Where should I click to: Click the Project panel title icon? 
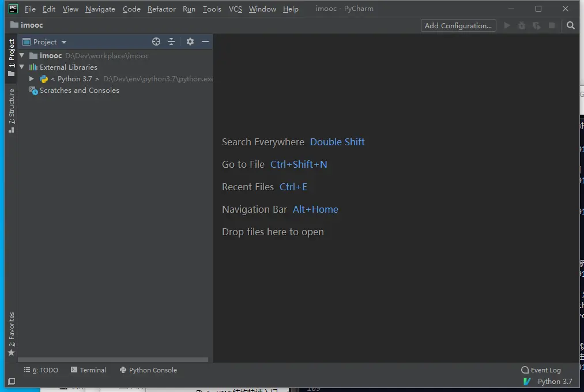click(x=27, y=42)
